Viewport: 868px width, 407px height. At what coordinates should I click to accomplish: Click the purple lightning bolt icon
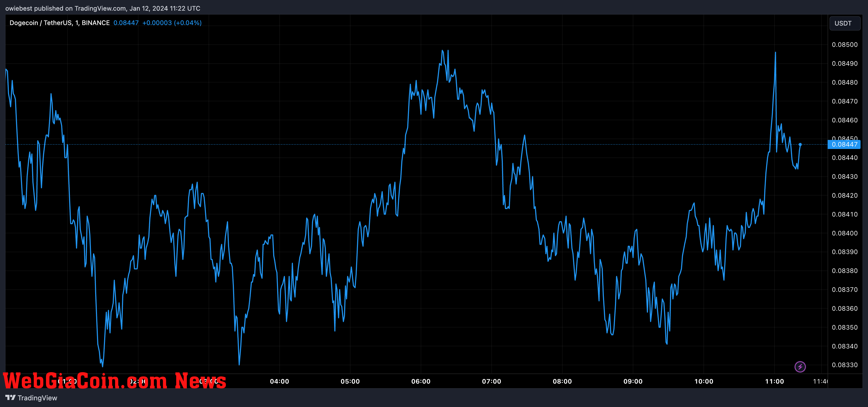(800, 367)
